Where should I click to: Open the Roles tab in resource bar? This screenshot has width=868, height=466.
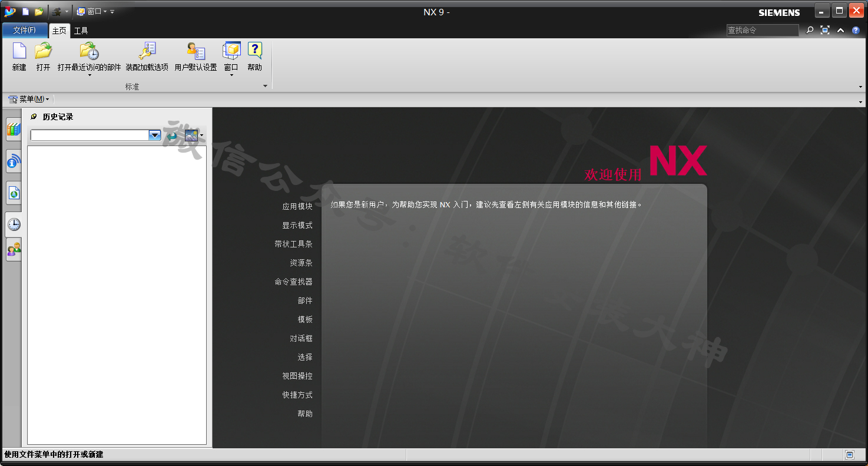pyautogui.click(x=14, y=250)
